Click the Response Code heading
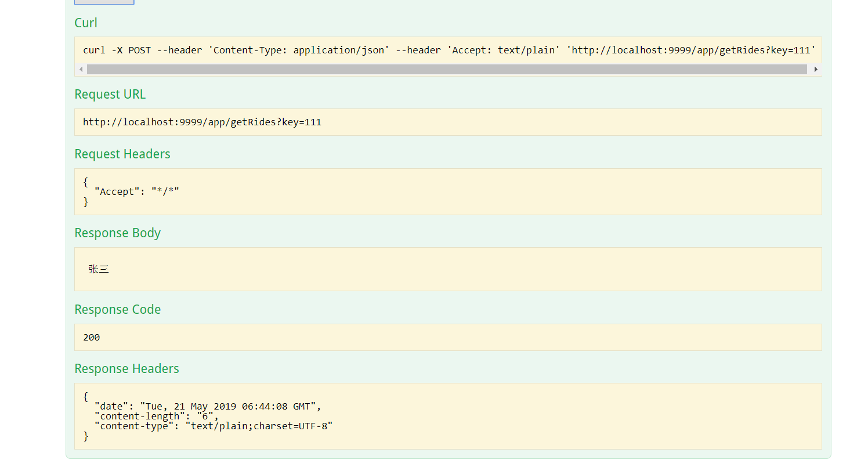Screen dimensions: 868x460 tap(117, 309)
